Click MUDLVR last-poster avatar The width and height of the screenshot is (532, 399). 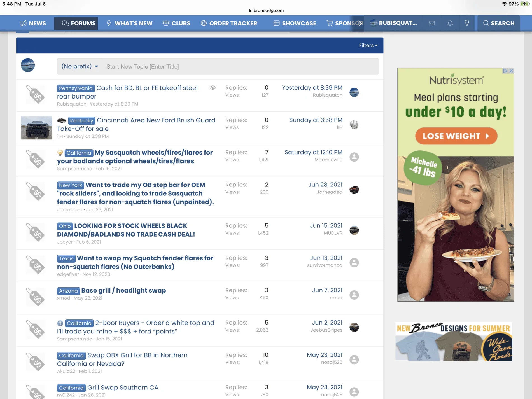pyautogui.click(x=354, y=230)
